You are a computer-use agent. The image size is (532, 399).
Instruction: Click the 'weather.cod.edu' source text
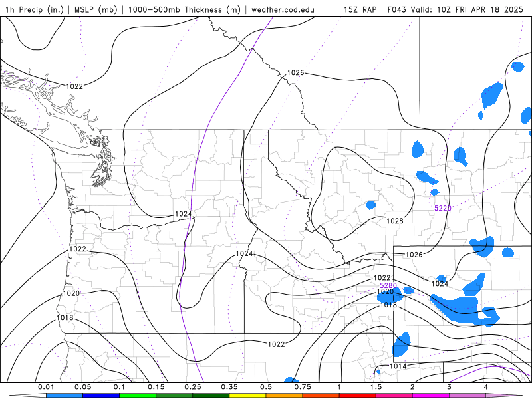[283, 9]
